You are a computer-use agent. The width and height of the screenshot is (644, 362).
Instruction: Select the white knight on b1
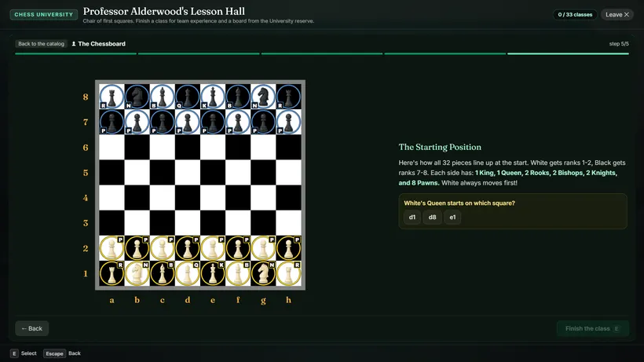pyautogui.click(x=137, y=273)
